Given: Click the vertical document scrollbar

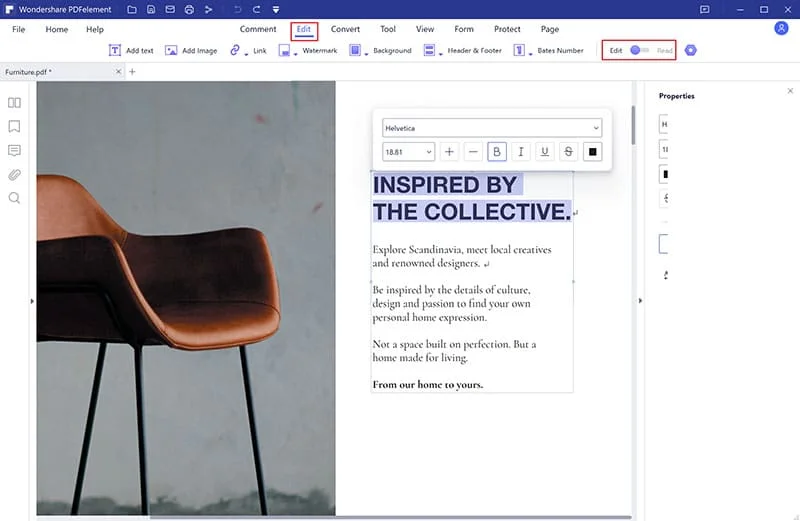Looking at the screenshot, I should 633,125.
